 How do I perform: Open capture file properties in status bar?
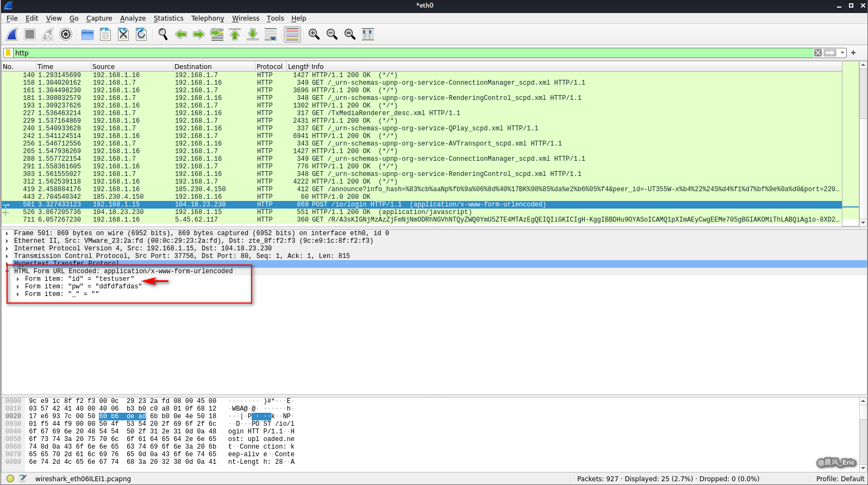pos(23,478)
